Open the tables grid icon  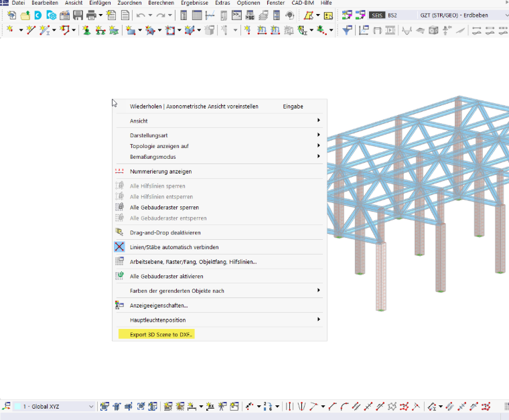[x=197, y=15]
